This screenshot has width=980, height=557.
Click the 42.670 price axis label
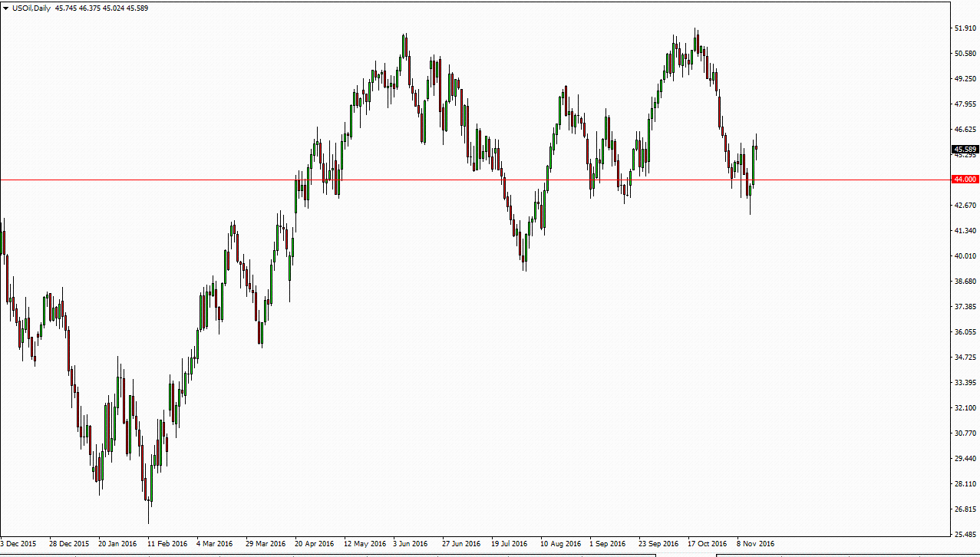(965, 206)
